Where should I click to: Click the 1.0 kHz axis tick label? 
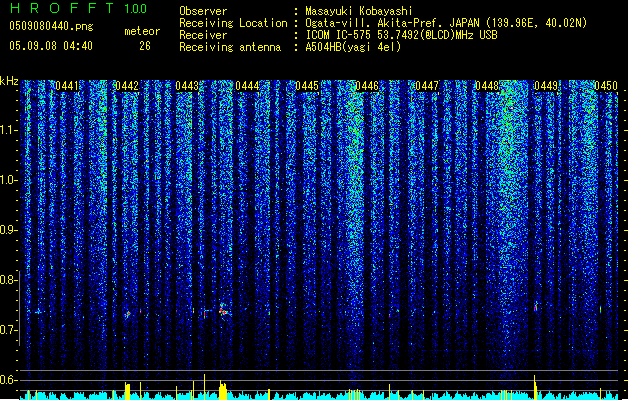coord(8,180)
